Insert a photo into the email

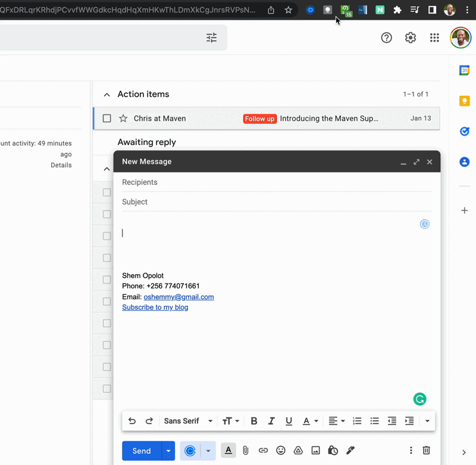click(x=316, y=451)
